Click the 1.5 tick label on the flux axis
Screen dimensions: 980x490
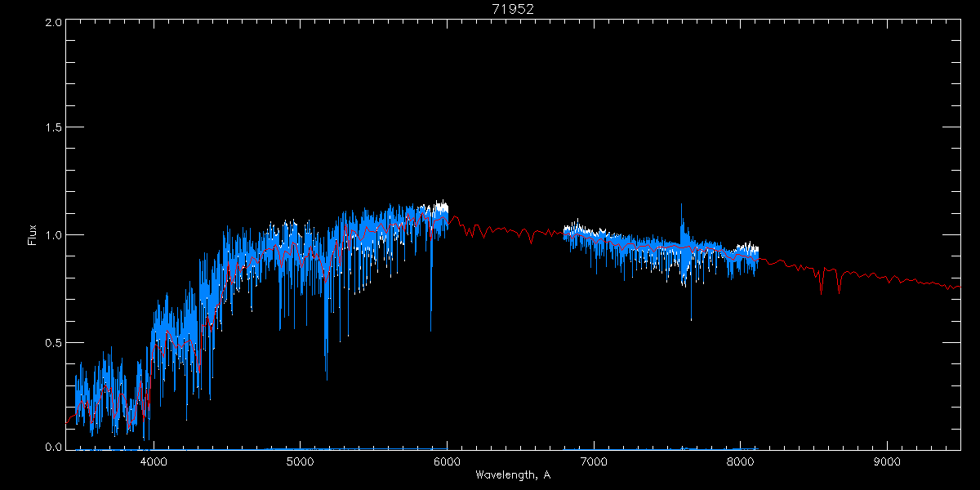[x=53, y=128]
